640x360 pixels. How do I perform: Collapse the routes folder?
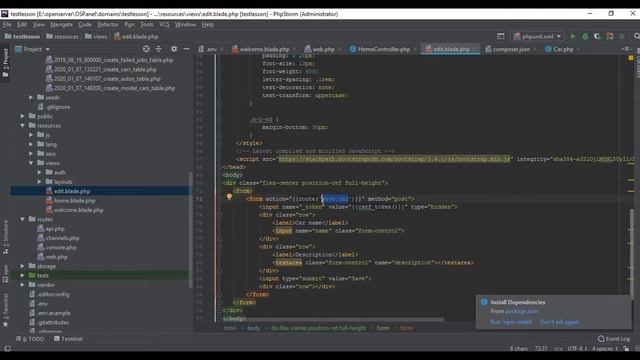22,220
